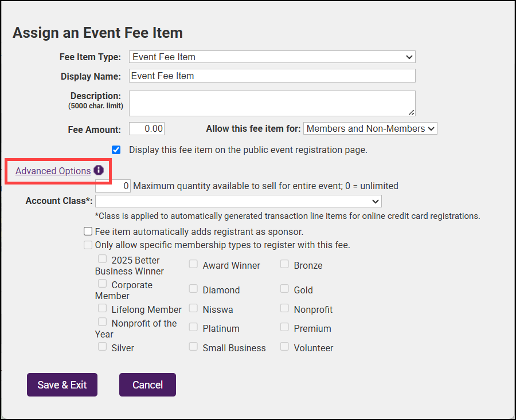This screenshot has height=420, width=516.
Task: Check Only allow specific membership types
Action: pyautogui.click(x=88, y=245)
